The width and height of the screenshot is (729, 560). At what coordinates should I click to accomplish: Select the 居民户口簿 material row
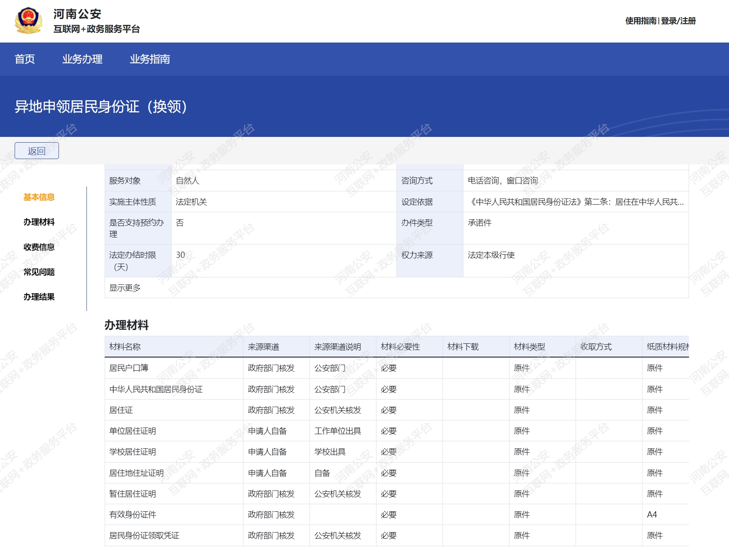pyautogui.click(x=129, y=368)
